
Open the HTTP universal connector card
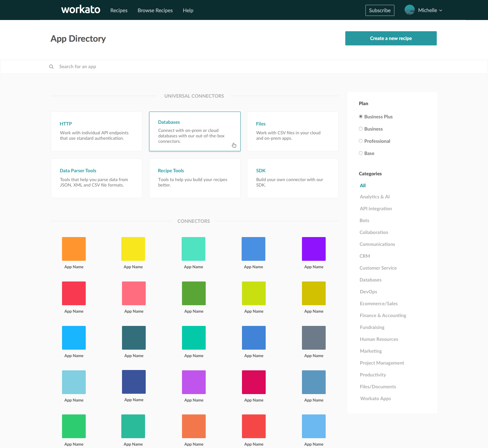[97, 131]
